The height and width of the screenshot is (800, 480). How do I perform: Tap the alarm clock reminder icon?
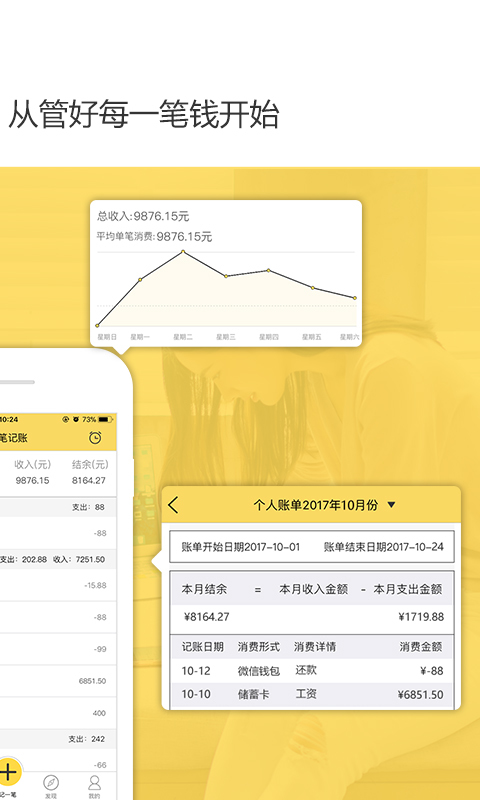pos(95,437)
